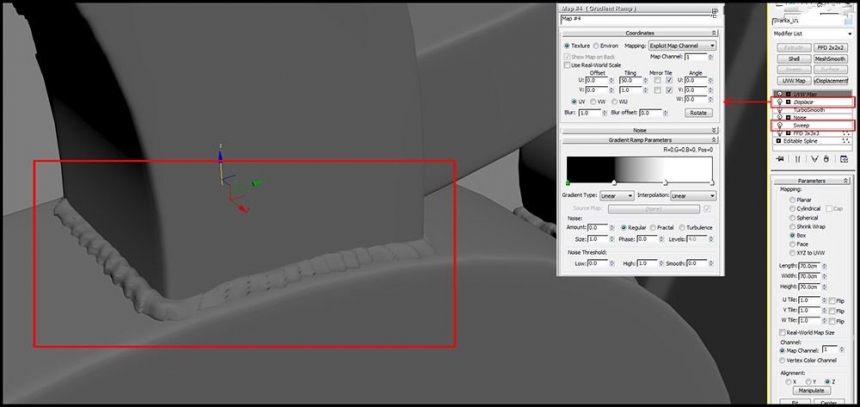The height and width of the screenshot is (407, 860).
Task: Click the map type icon in title bar
Action: pos(715,11)
